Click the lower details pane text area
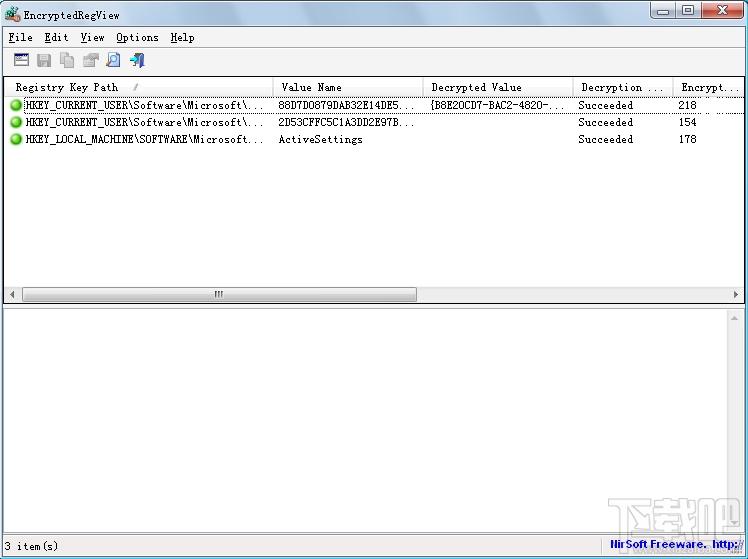Viewport: 748px width, 559px height. pos(365,420)
